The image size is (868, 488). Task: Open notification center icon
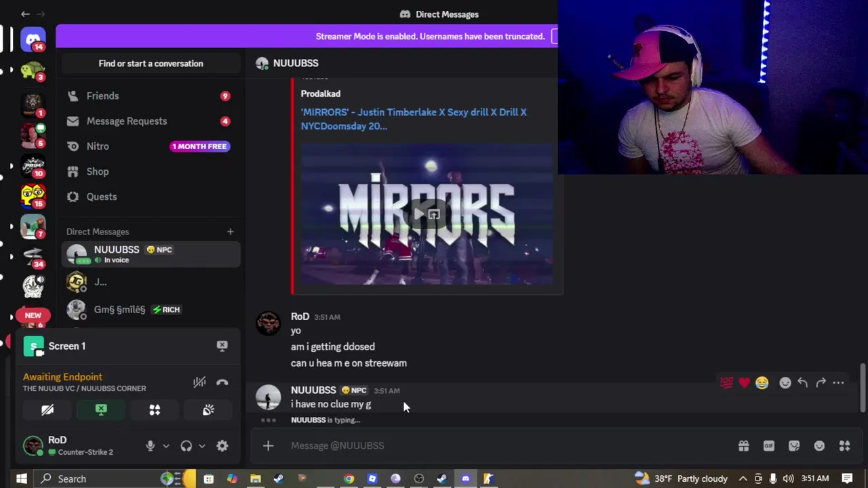tap(848, 479)
